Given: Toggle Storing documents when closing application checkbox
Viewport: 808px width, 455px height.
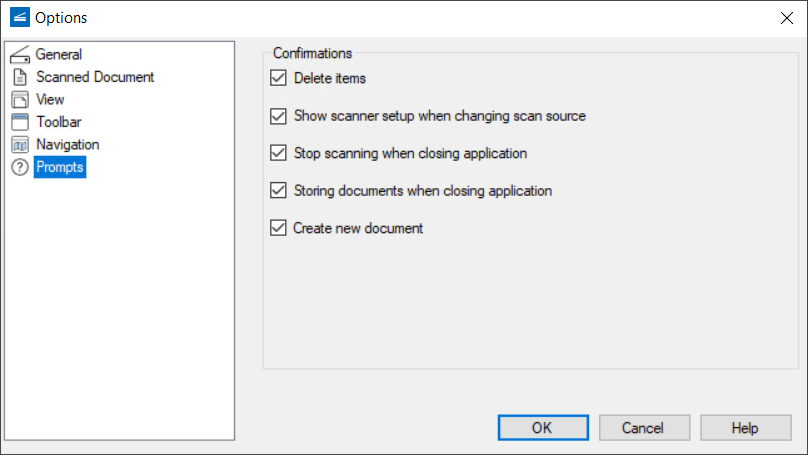Looking at the screenshot, I should (x=278, y=190).
